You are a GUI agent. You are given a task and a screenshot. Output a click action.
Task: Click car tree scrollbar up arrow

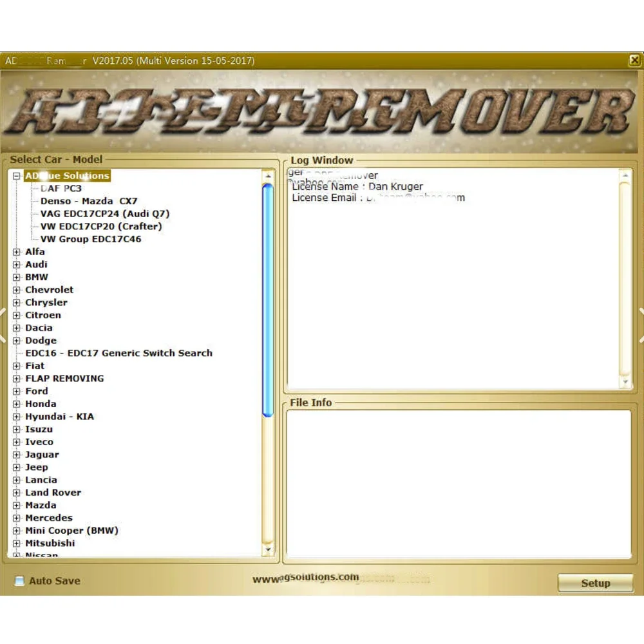268,176
